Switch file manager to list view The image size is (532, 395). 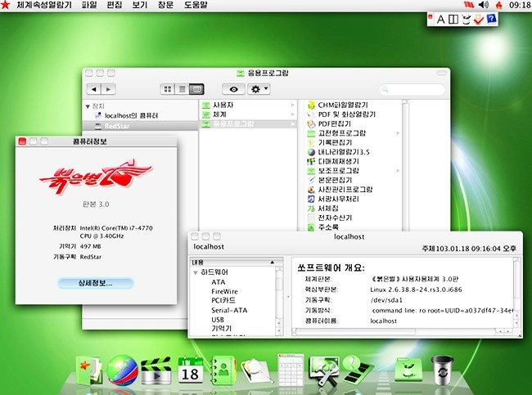pyautogui.click(x=183, y=88)
